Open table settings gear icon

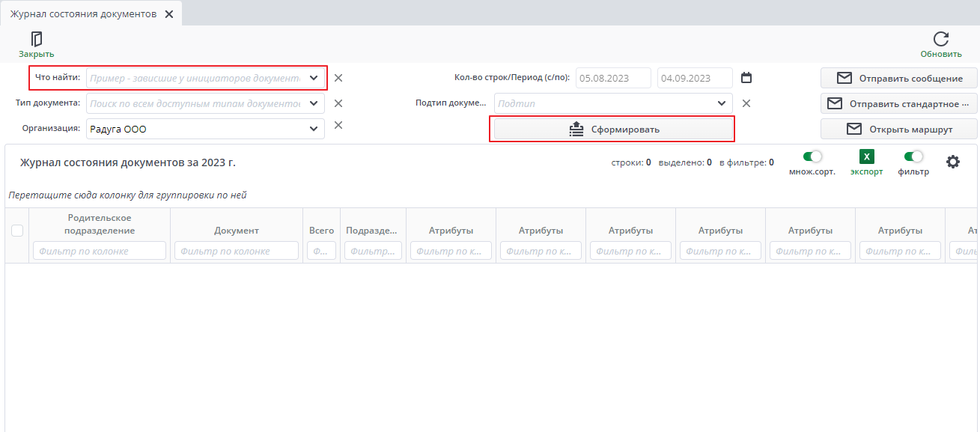tap(953, 162)
